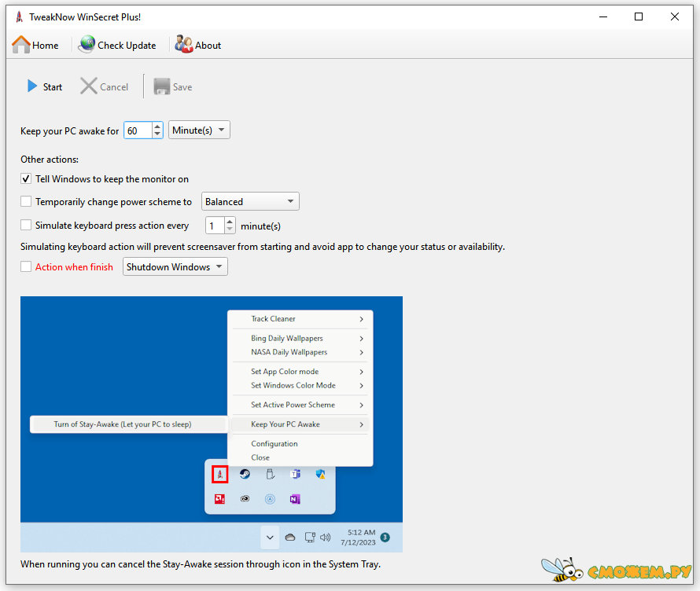Open the About label in toolbar
The height and width of the screenshot is (591, 700).
(208, 46)
